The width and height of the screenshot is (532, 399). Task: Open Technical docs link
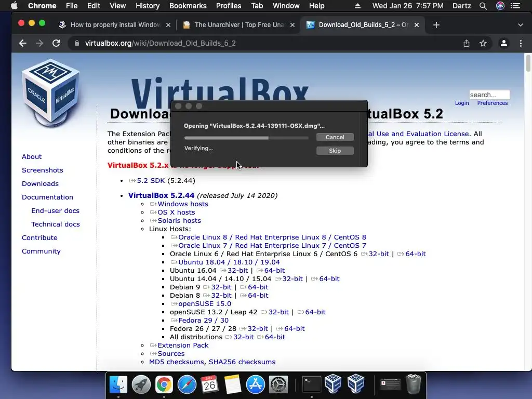pos(55,224)
